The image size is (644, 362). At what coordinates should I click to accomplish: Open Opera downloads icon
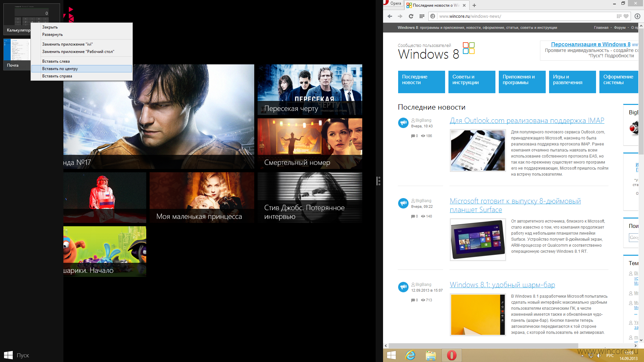click(637, 16)
